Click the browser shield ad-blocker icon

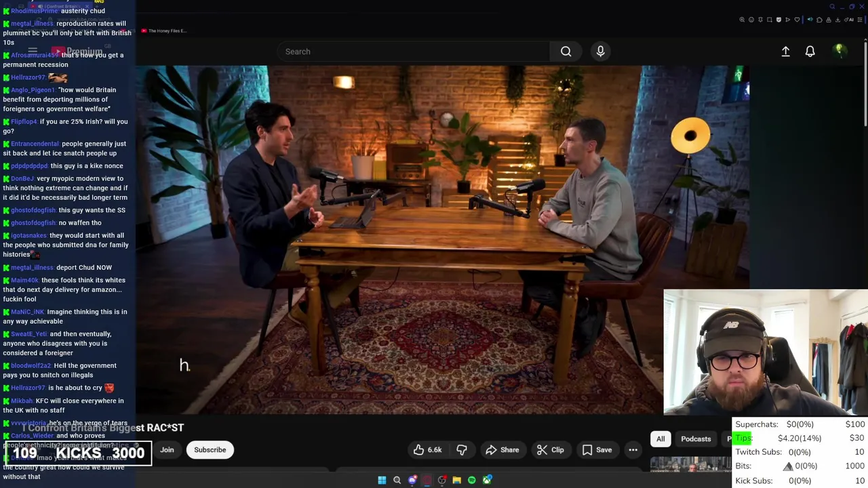[x=778, y=20]
